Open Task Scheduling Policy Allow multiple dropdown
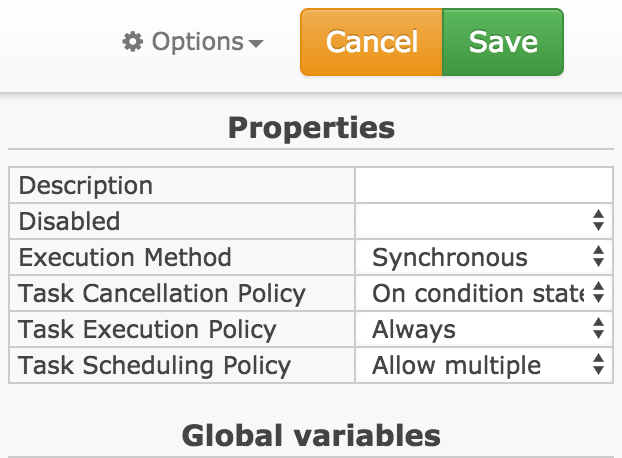Screen dimensions: 622x458 tap(484, 365)
